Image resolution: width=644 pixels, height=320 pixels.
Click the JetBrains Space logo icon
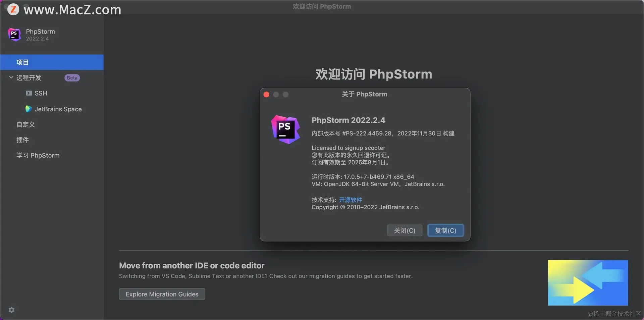pos(29,109)
